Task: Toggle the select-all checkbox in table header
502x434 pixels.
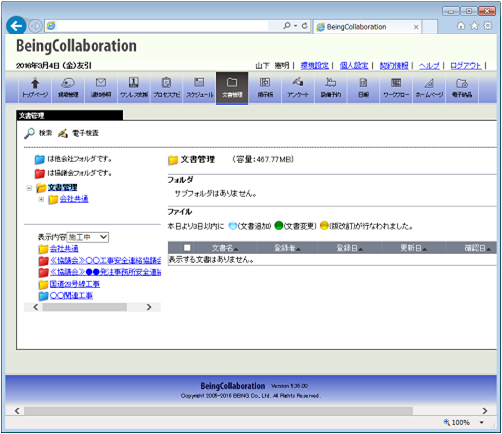Action: point(187,248)
